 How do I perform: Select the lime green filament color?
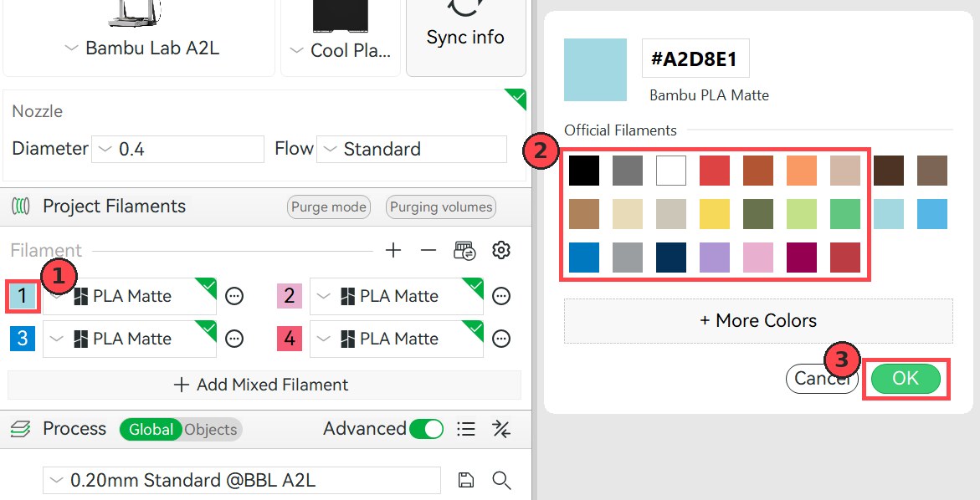click(801, 214)
